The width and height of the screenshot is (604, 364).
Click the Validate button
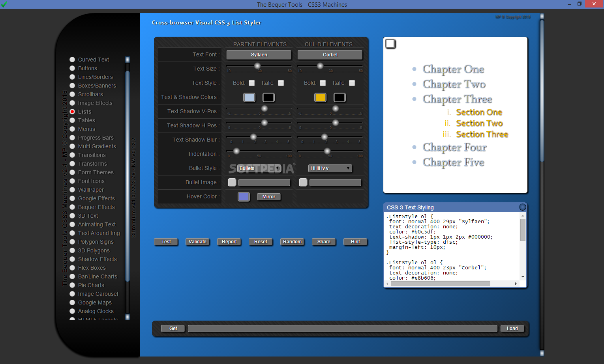pos(197,242)
